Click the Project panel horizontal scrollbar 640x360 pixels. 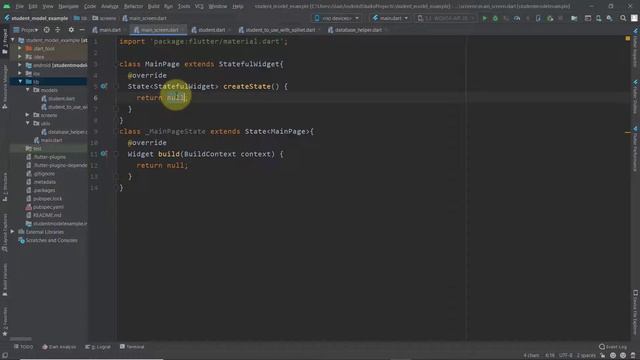pyautogui.click(x=20, y=339)
